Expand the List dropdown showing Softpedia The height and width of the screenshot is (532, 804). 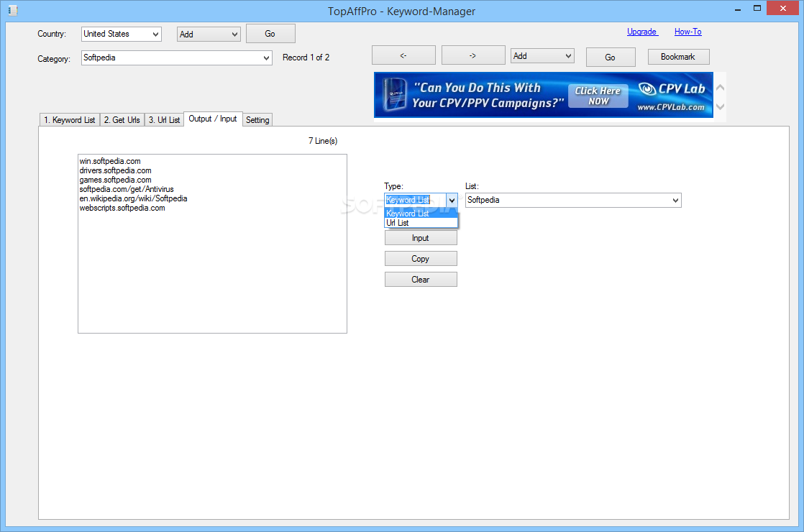[x=573, y=201]
